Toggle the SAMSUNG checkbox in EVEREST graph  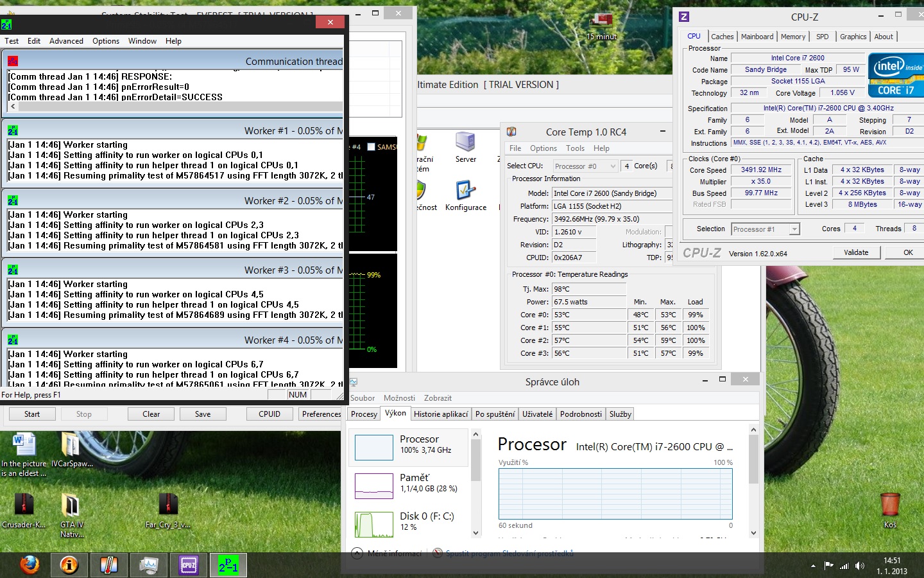coord(371,147)
